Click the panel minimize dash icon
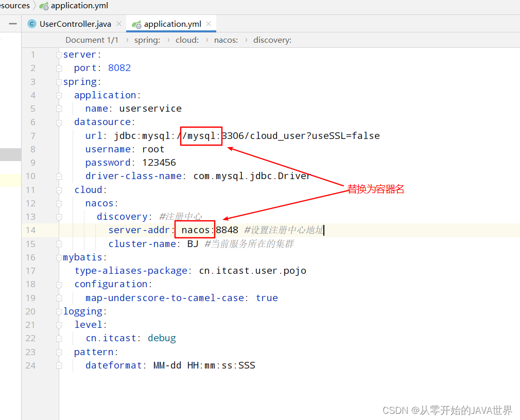 (x=13, y=24)
